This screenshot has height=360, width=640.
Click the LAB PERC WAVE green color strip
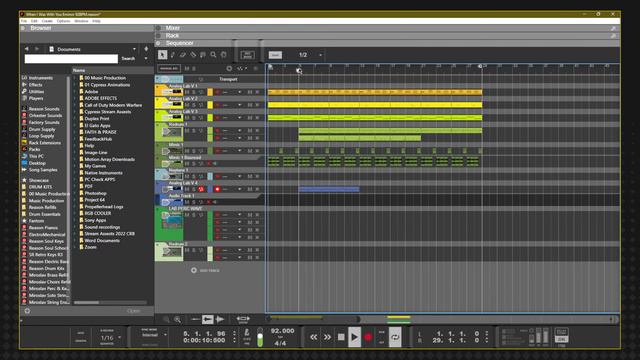point(210,226)
